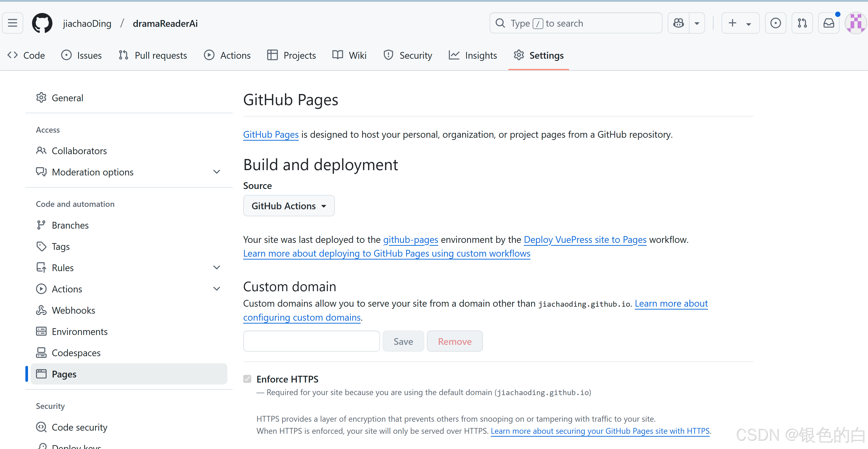
Task: Click the custom domain text field
Action: 311,341
